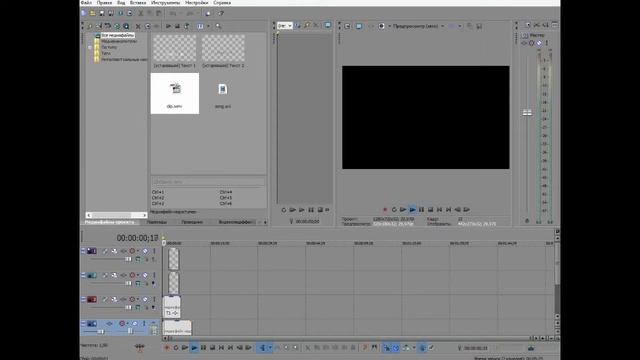Click the Remove selected media X icon
This screenshot has width=640, height=360.
pos(138,26)
